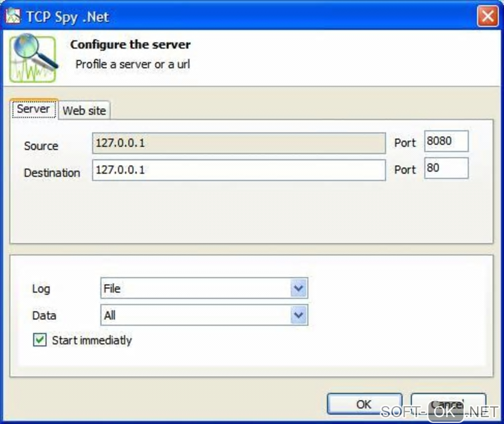Close the TCP Spy .Net dialog
The height and width of the screenshot is (424, 504).
click(x=488, y=16)
